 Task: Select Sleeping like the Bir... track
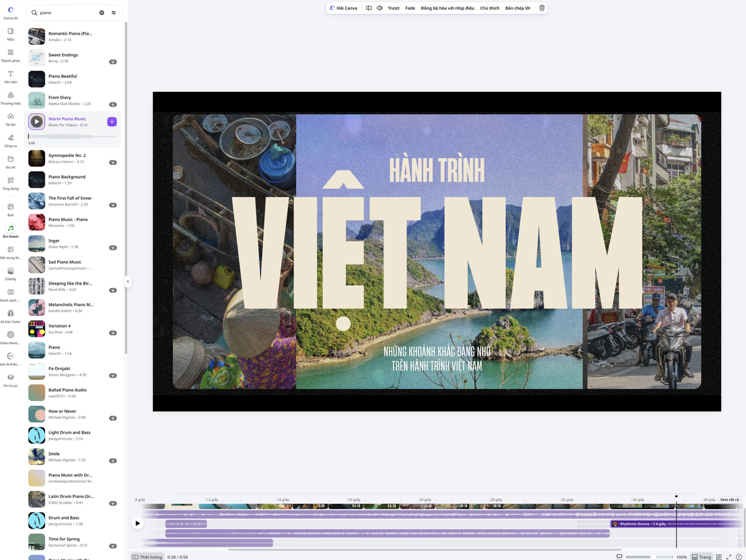point(72,286)
